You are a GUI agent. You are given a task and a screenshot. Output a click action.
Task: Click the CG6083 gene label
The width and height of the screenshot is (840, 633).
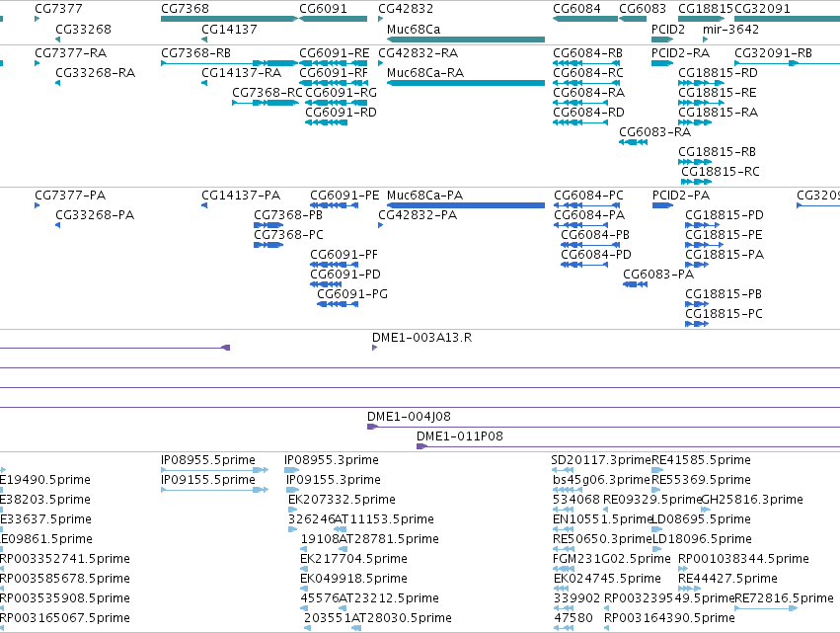click(x=643, y=9)
